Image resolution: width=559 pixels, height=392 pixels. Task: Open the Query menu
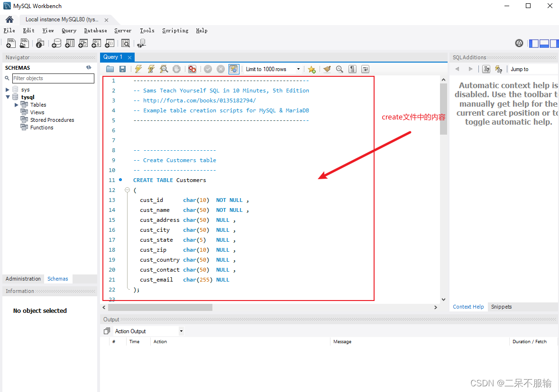click(x=69, y=30)
